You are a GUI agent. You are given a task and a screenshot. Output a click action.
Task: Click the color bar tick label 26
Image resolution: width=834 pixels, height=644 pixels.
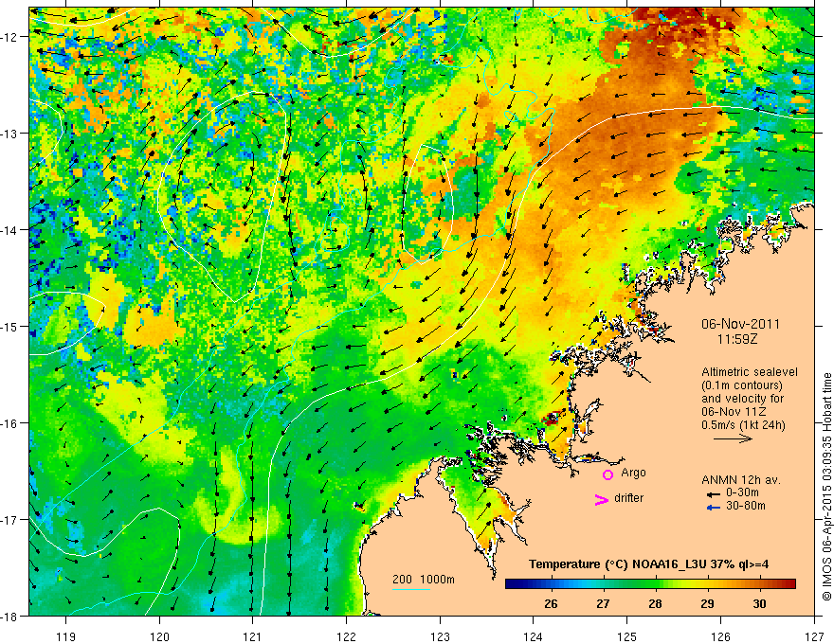tap(551, 604)
